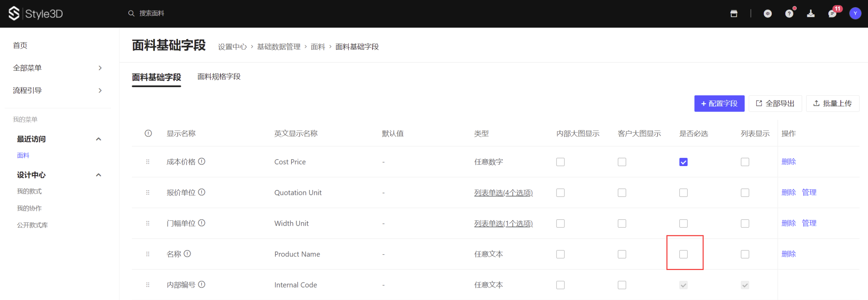Click the 配置字段 button
868x300 pixels.
pos(719,104)
